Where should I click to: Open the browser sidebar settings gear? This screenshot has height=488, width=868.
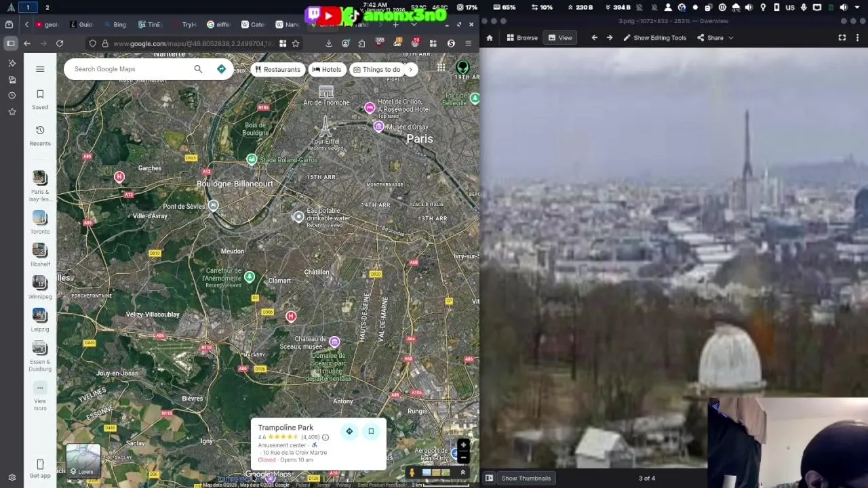[x=12, y=477]
